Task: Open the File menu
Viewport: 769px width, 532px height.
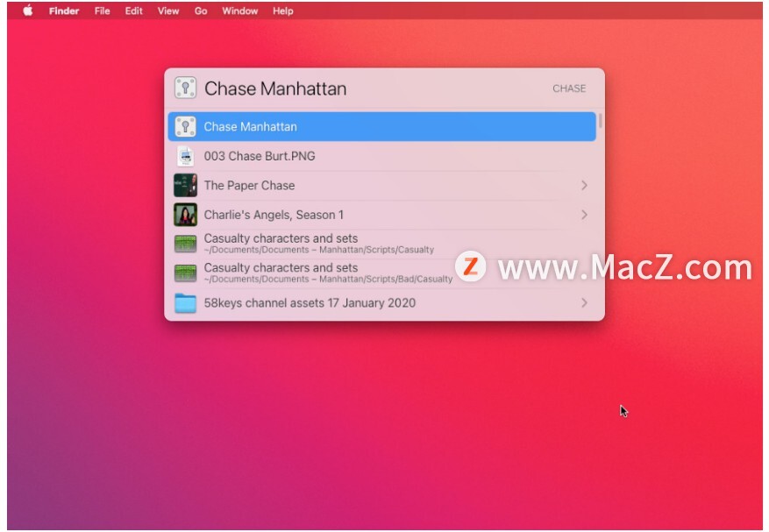Action: pyautogui.click(x=102, y=11)
